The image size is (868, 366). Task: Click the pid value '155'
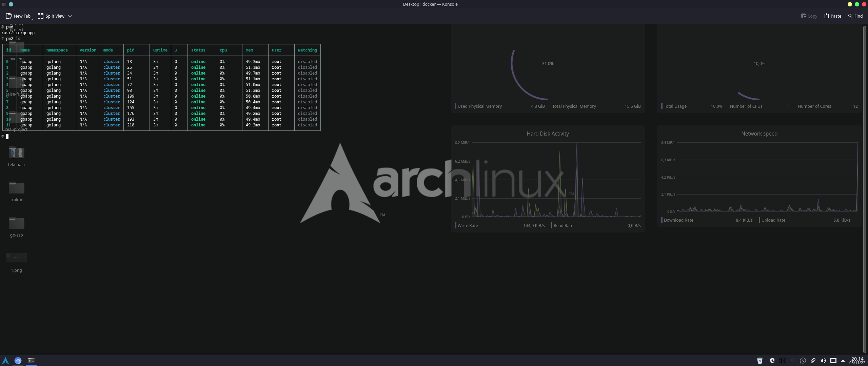coord(131,108)
